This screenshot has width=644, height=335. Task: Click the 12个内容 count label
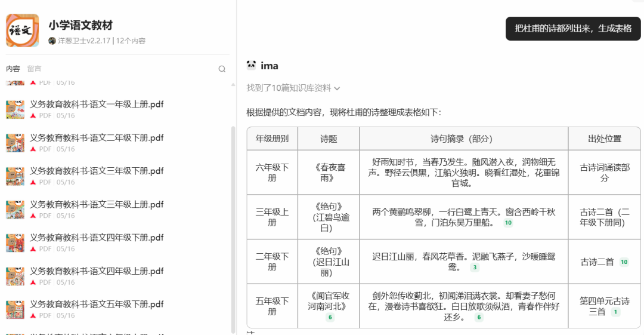(131, 41)
